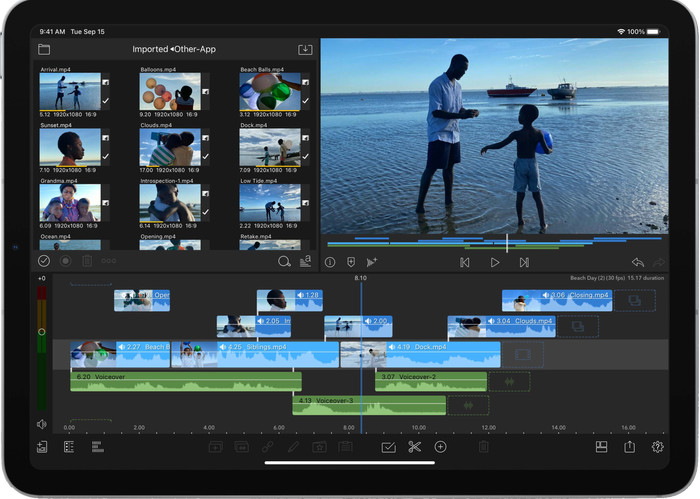The width and height of the screenshot is (700, 499).
Task: Toggle multi-select checkbox in timeline toolbar
Action: click(388, 447)
